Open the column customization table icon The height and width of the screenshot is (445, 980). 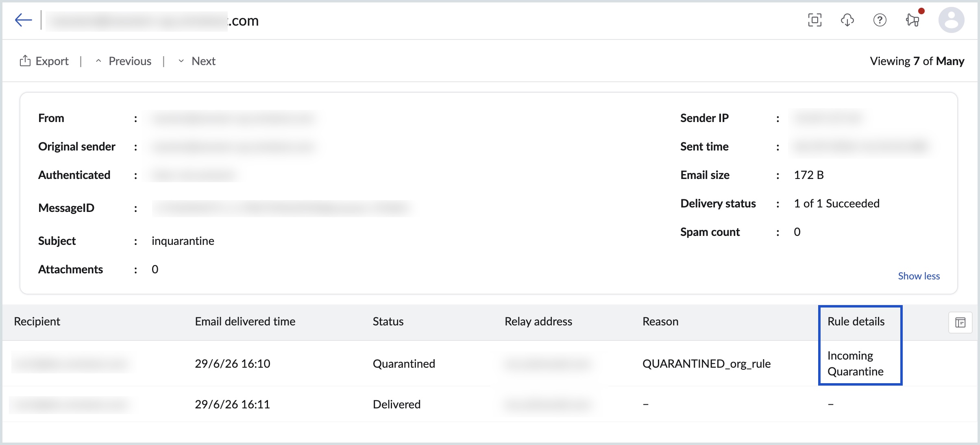coord(960,323)
